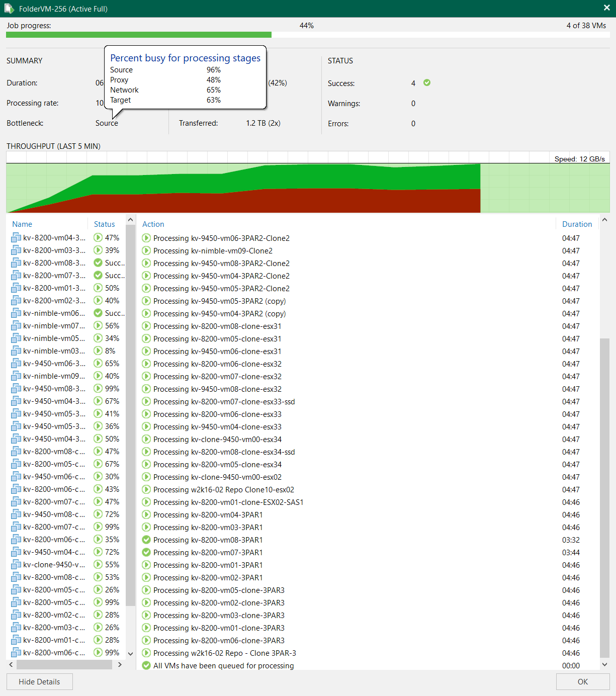Click the Bottleneck value Source
The width and height of the screenshot is (616, 696).
tap(107, 123)
